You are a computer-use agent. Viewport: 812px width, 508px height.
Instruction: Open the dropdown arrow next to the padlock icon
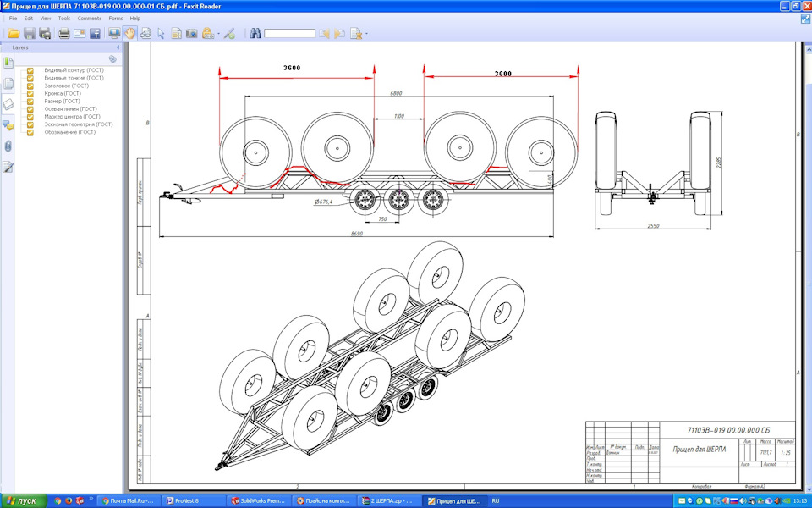[218, 34]
